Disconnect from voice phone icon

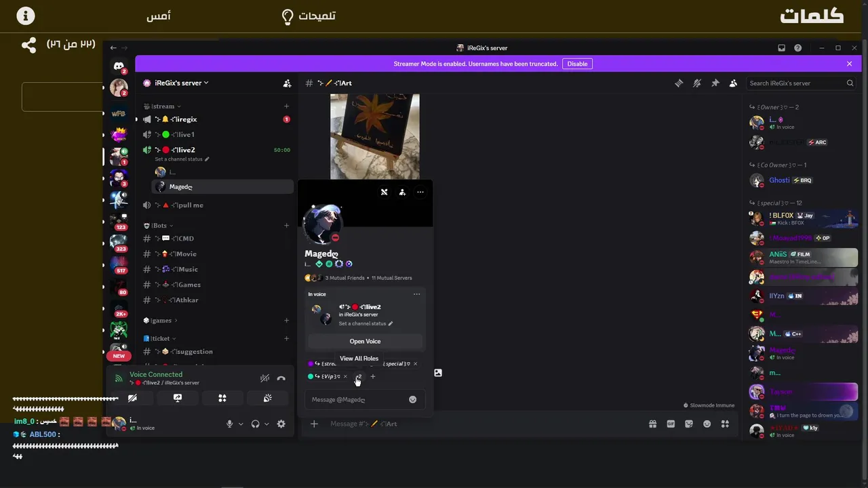tap(281, 378)
